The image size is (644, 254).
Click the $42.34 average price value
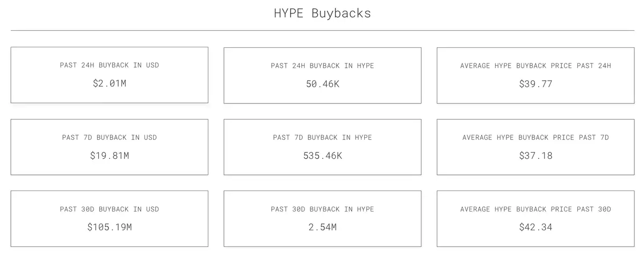click(x=536, y=227)
